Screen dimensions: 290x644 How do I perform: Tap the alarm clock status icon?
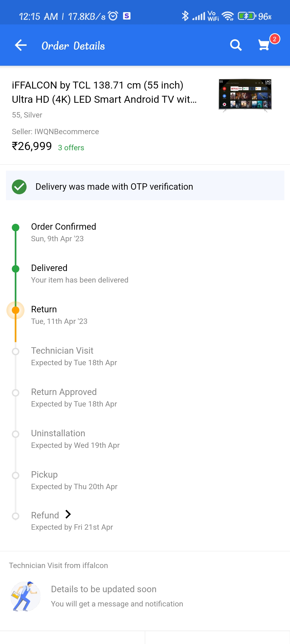pos(113,16)
